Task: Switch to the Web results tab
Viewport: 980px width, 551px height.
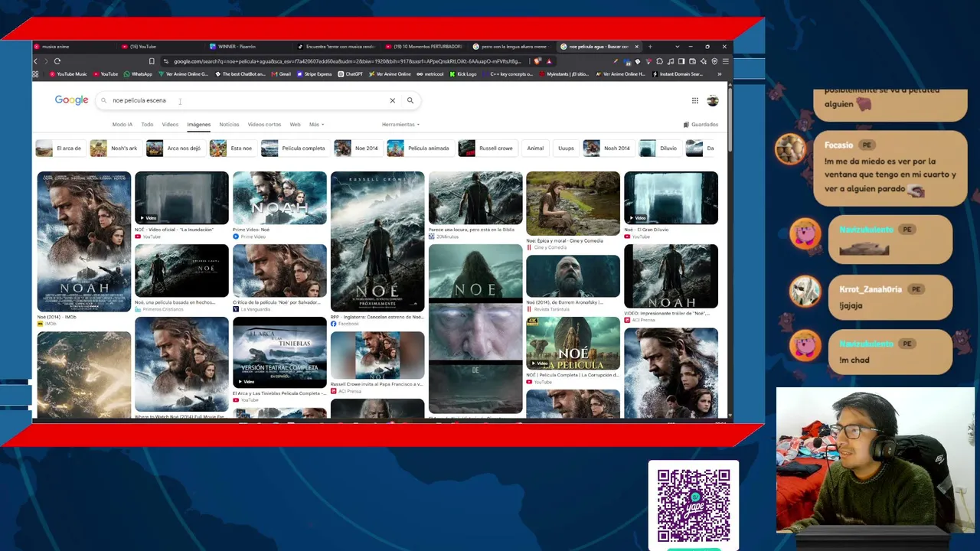Action: [x=295, y=124]
